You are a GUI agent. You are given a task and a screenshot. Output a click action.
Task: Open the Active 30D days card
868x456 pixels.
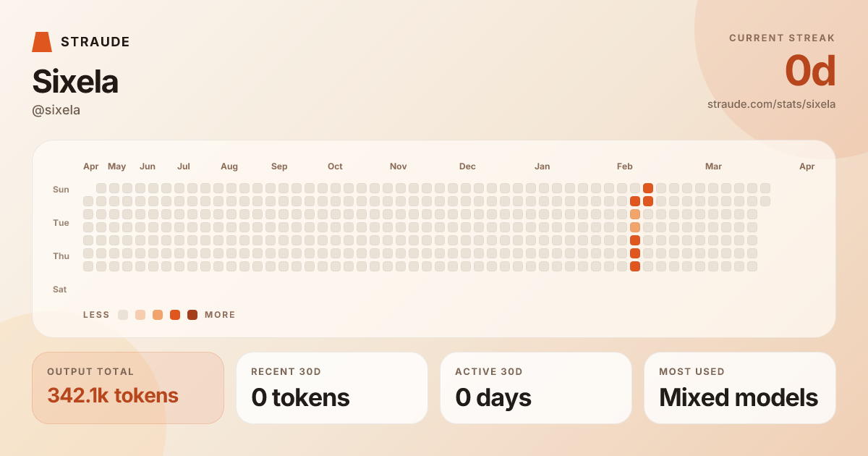(536, 388)
